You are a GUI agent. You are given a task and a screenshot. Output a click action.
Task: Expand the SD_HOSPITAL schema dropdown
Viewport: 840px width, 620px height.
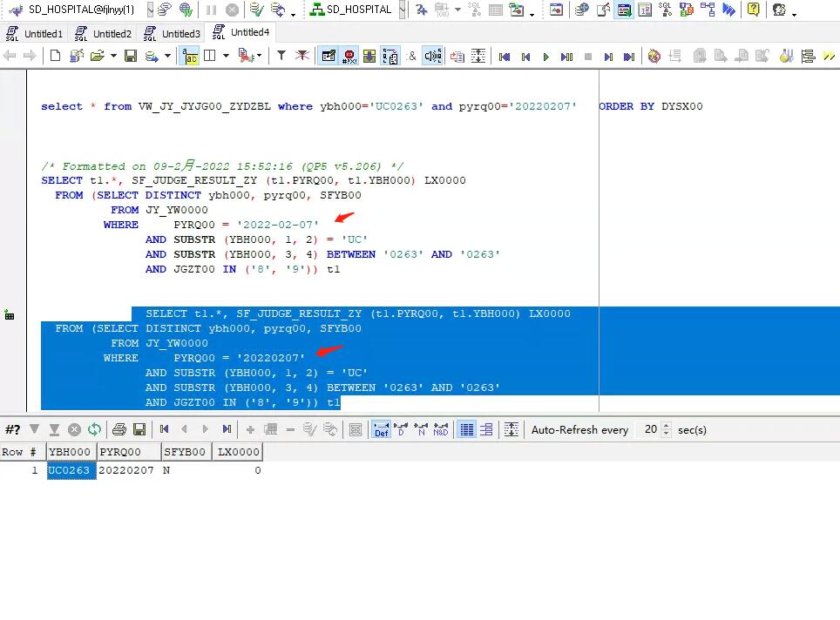401,10
